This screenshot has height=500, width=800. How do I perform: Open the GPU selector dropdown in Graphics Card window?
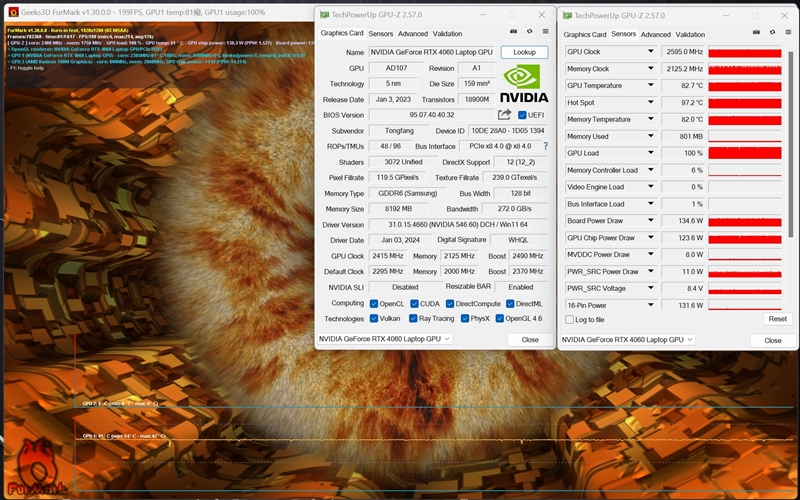(x=384, y=339)
